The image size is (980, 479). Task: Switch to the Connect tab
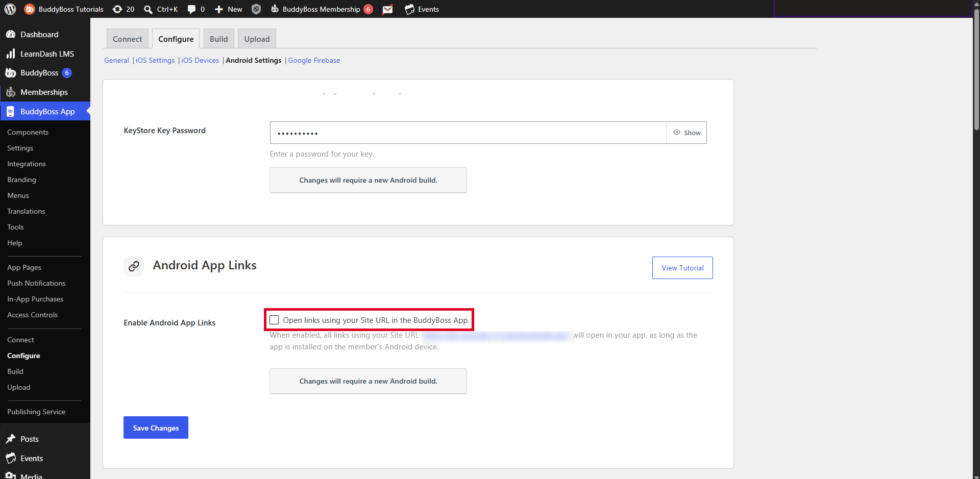tap(128, 39)
